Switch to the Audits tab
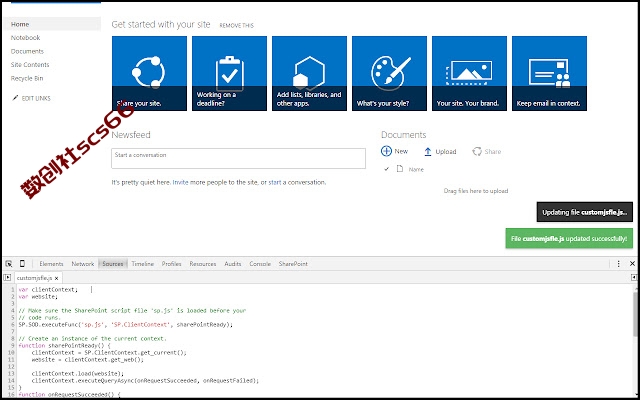This screenshot has width=640, height=400. pos(233,264)
